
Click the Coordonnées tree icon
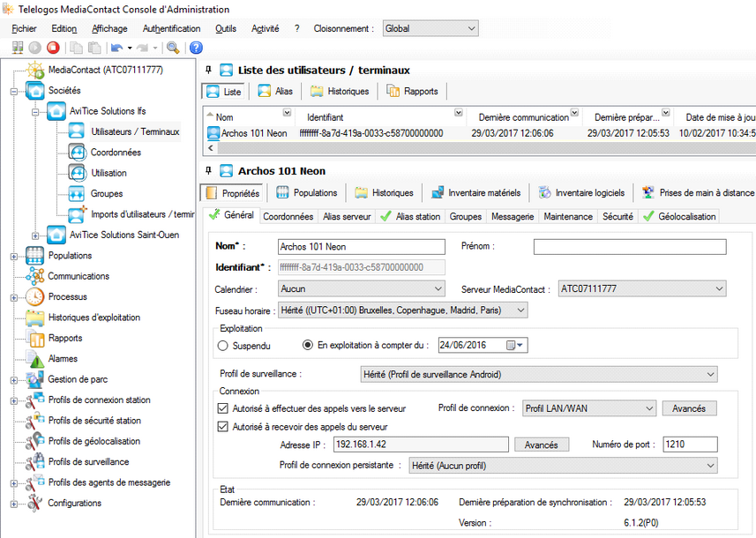pos(77,153)
